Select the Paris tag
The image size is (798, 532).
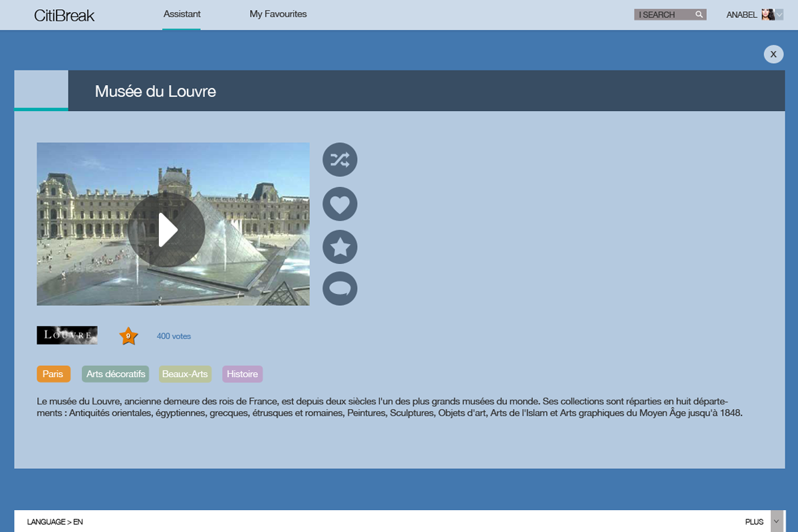(53, 374)
